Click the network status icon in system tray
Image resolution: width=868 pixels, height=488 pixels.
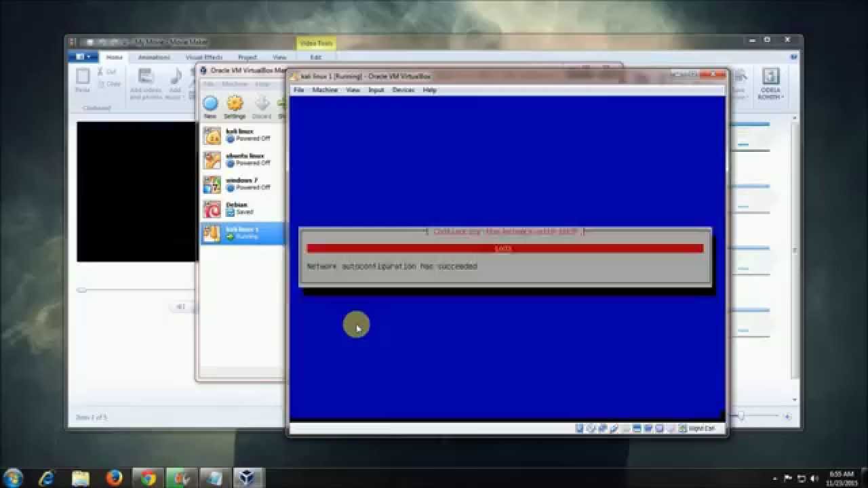click(x=801, y=479)
